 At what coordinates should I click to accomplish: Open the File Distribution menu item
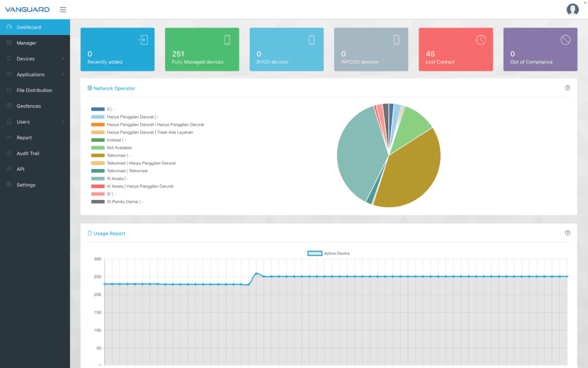coord(35,90)
